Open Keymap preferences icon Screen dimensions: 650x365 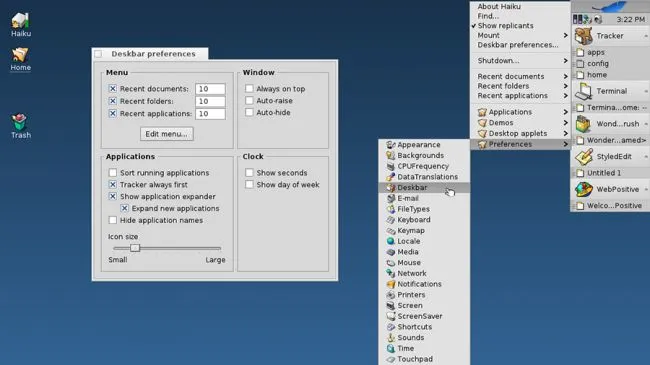click(x=390, y=231)
